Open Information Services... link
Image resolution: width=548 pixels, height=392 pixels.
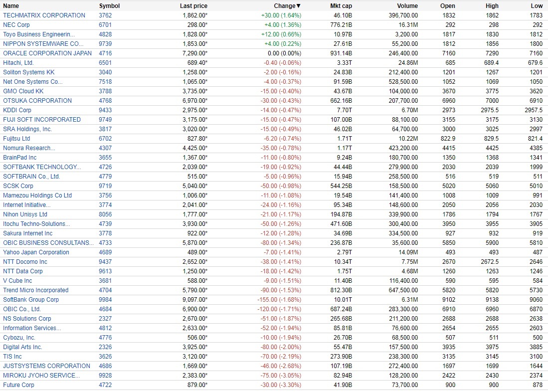click(32, 328)
